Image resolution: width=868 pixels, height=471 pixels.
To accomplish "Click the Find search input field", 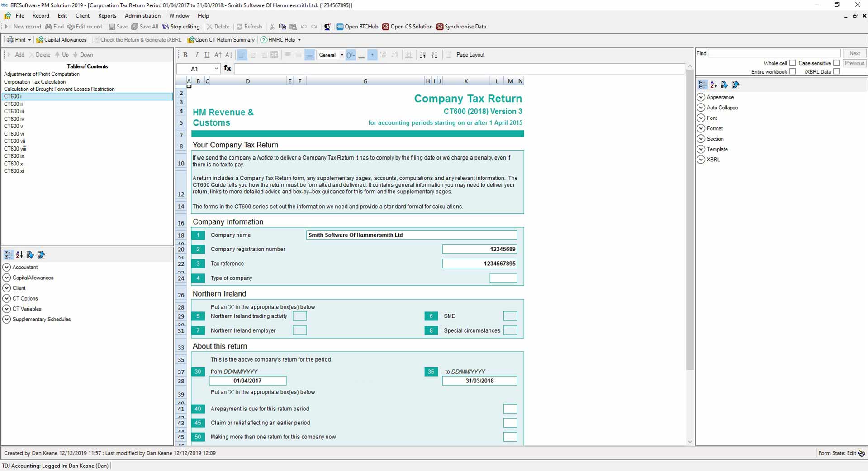I will click(x=774, y=53).
